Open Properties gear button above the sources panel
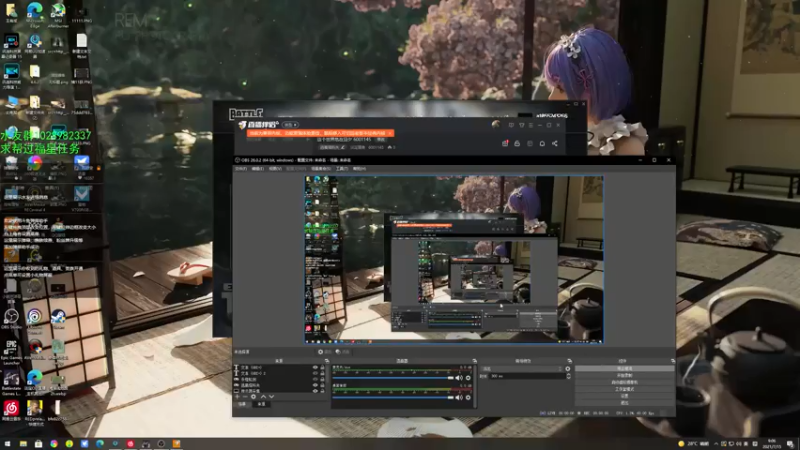Image resolution: width=800 pixels, height=450 pixels. tap(324, 352)
